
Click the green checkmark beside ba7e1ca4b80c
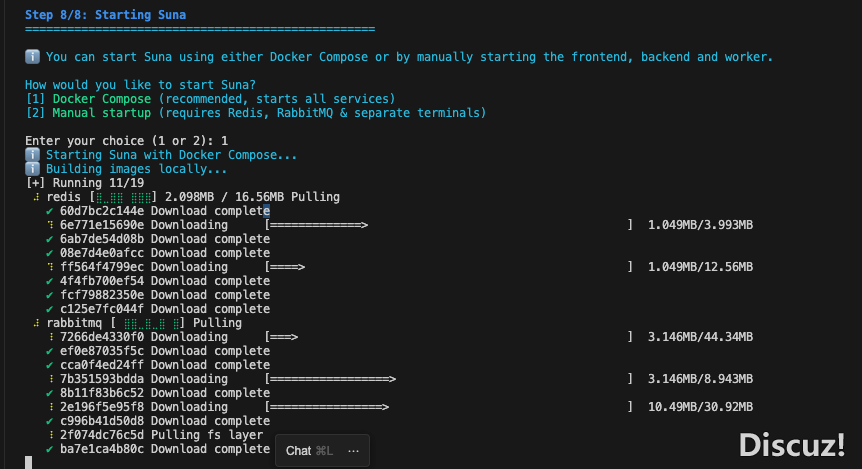coord(49,449)
